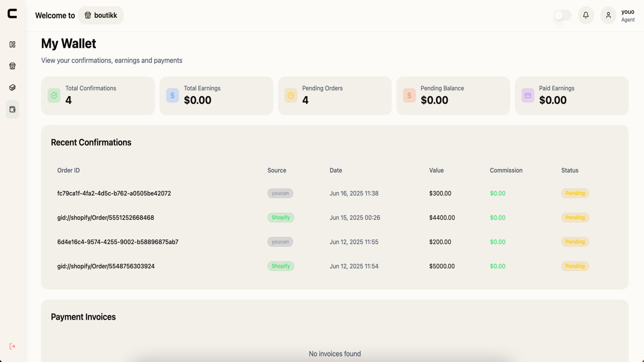The image size is (644, 362).
Task: Open the Dashboard from the sidebar
Action: (12, 44)
